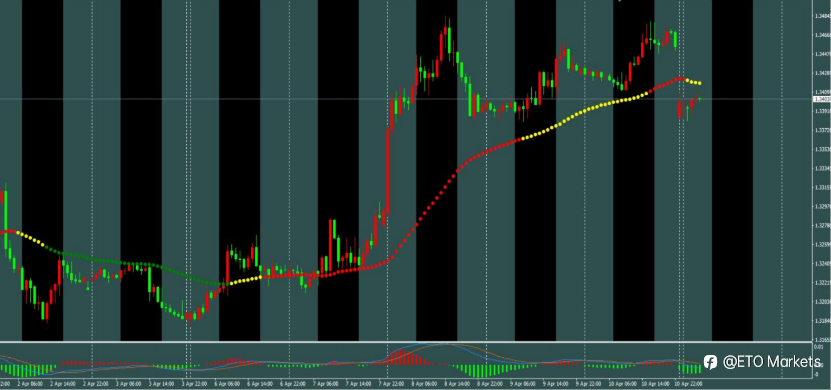The width and height of the screenshot is (831, 390).
Task: Click the '3 Apr 14:00' time axis label
Action: pyautogui.click(x=161, y=384)
